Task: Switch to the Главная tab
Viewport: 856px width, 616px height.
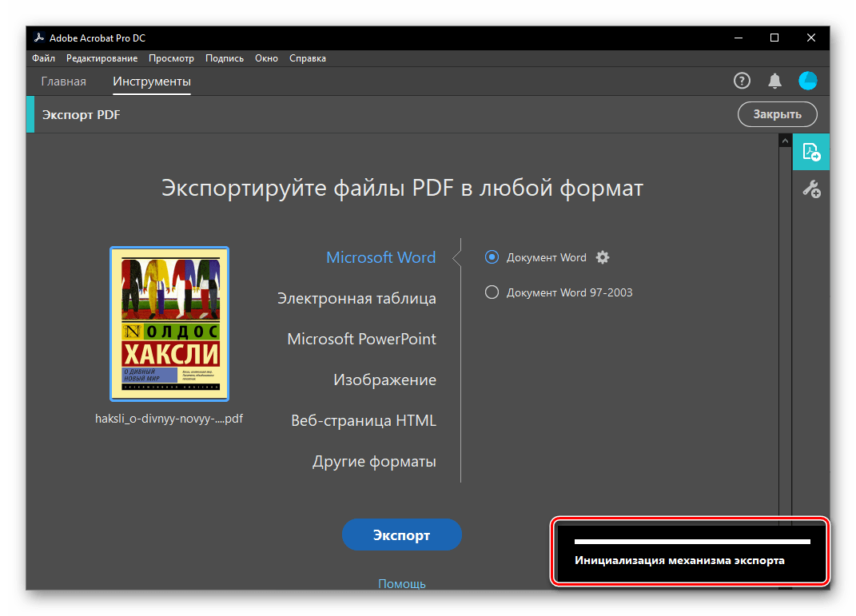Action: coord(64,81)
